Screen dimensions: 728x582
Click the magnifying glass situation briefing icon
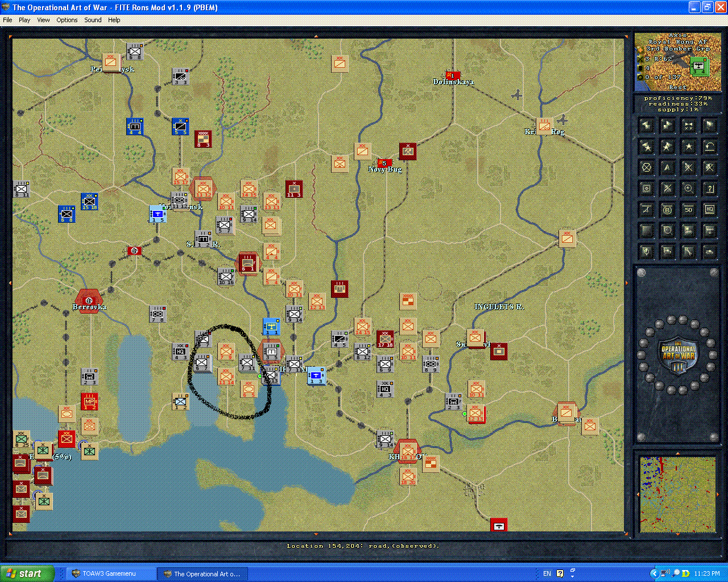click(668, 231)
